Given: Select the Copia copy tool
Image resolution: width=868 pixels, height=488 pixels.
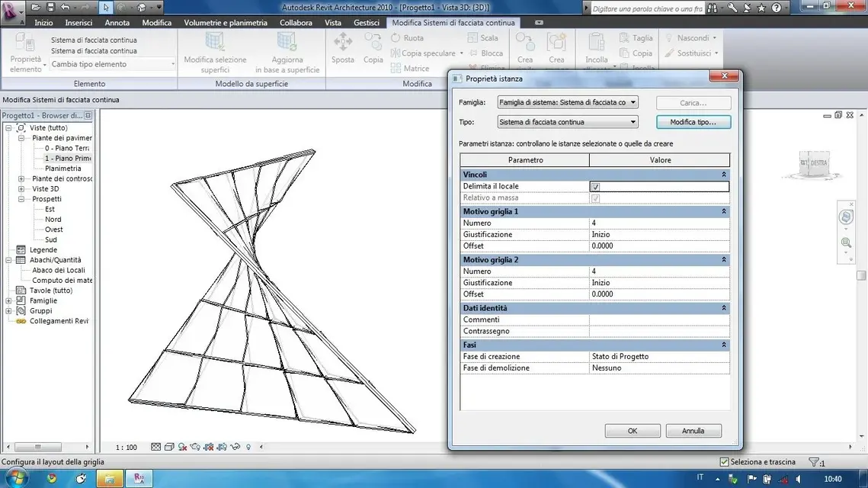Looking at the screenshot, I should 373,47.
